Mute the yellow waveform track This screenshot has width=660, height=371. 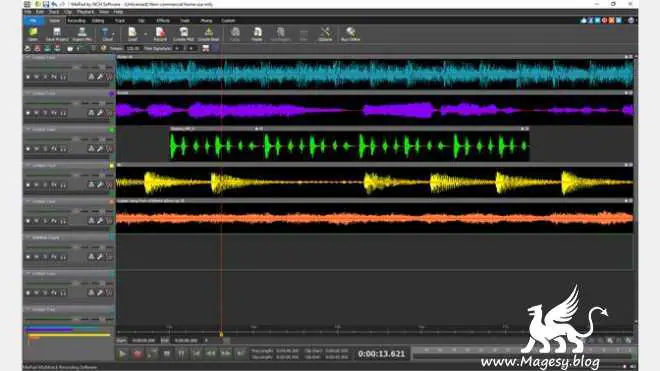click(37, 184)
